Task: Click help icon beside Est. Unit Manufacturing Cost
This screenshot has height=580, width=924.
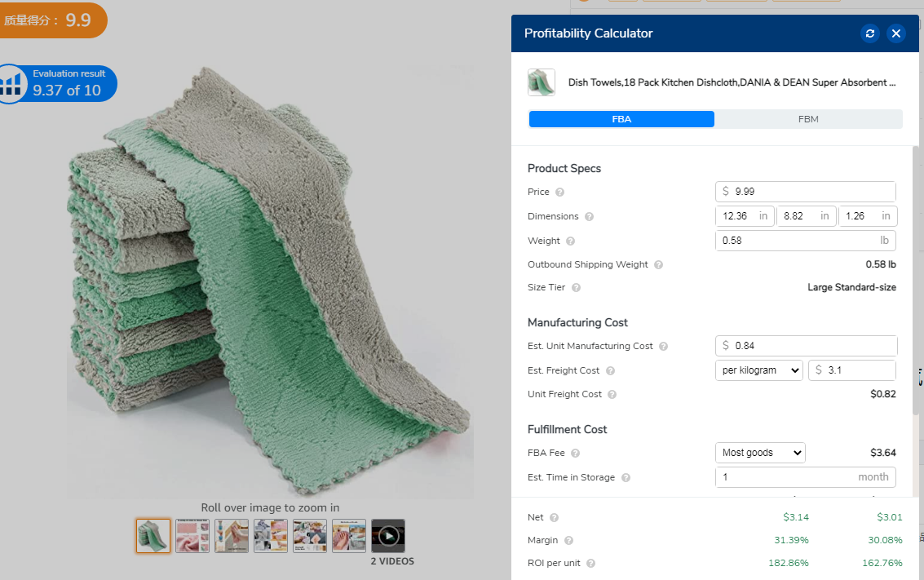Action: (x=663, y=347)
